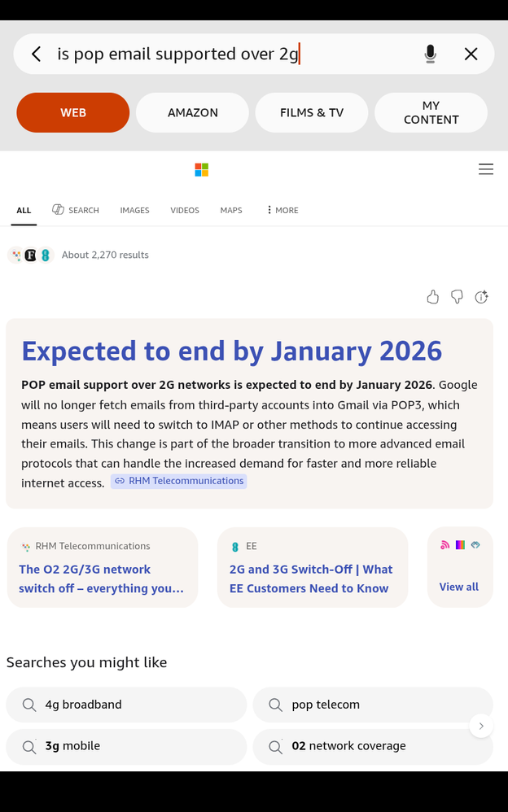Click the Microsoft logo at the top
The height and width of the screenshot is (812, 508).
click(201, 170)
